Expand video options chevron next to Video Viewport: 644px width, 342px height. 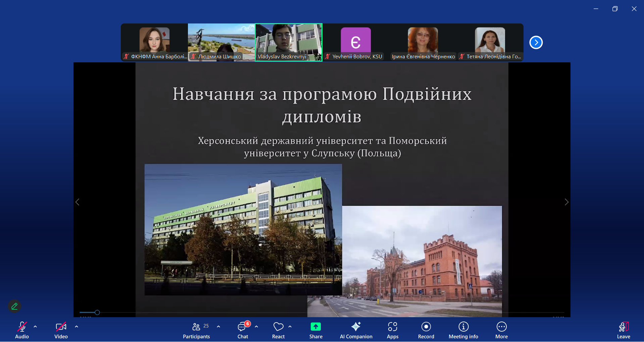tap(76, 327)
